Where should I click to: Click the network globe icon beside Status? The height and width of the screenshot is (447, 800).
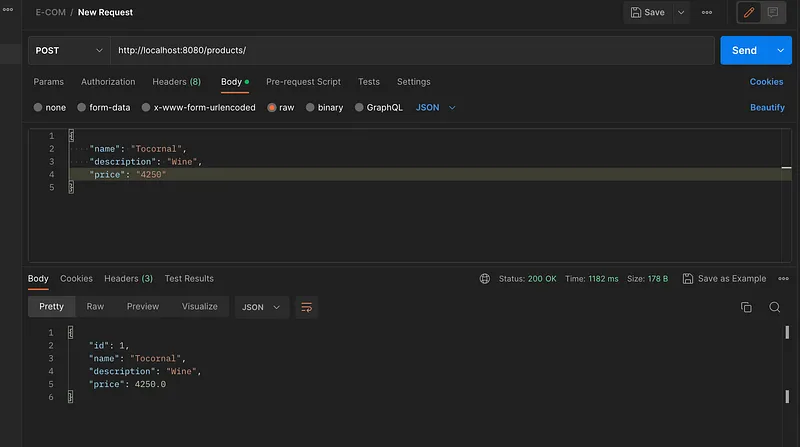[x=485, y=279]
